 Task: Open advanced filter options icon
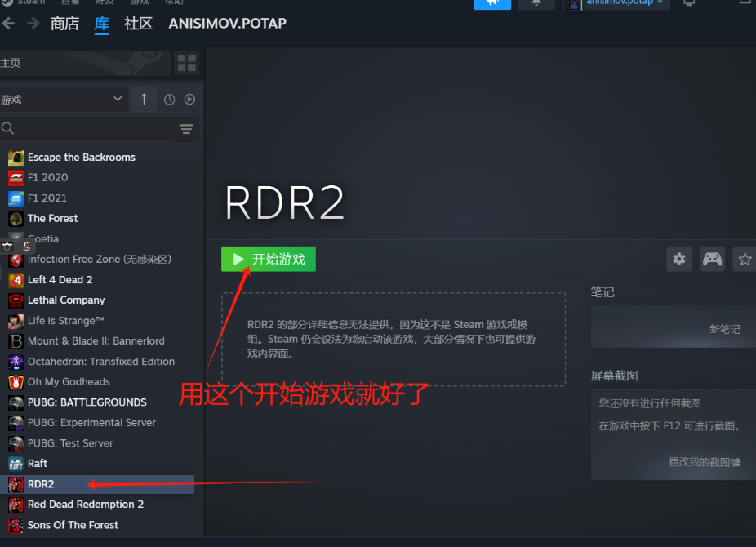click(x=186, y=129)
